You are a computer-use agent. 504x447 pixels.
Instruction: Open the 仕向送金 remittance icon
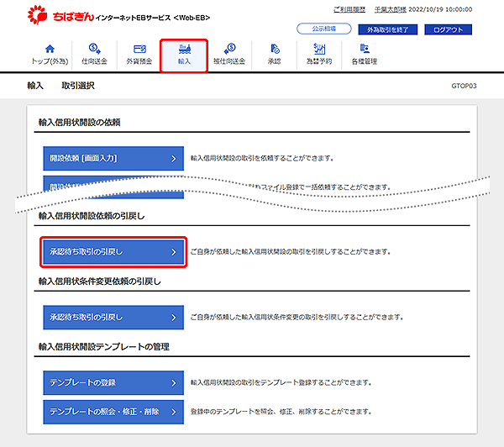94,49
